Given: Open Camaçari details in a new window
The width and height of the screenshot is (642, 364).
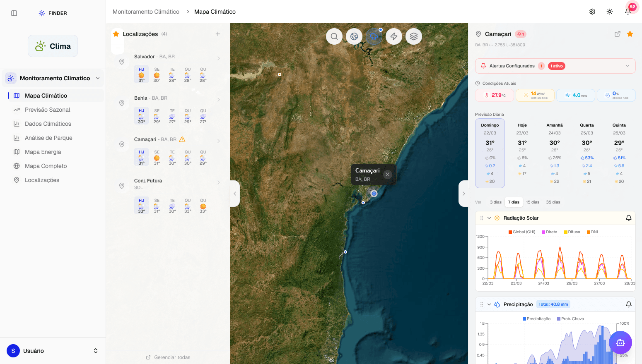Looking at the screenshot, I should (x=618, y=34).
